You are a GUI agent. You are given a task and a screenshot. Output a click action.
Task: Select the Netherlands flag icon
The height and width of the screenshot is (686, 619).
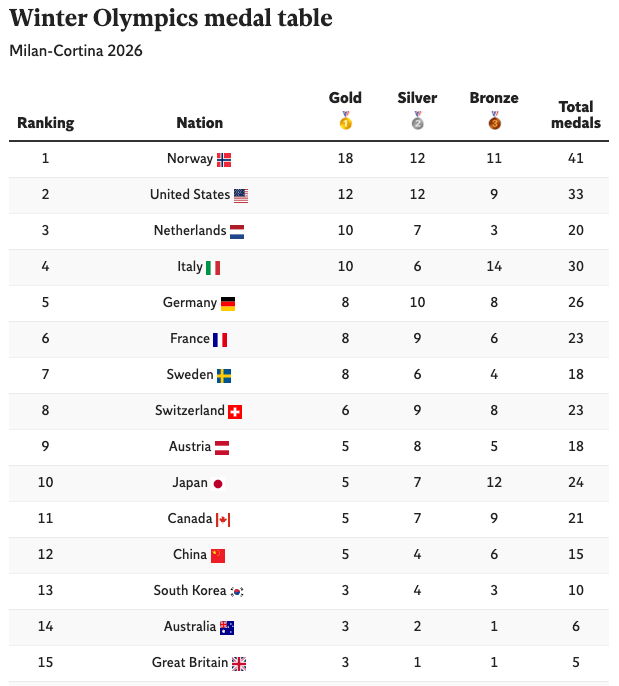[237, 231]
